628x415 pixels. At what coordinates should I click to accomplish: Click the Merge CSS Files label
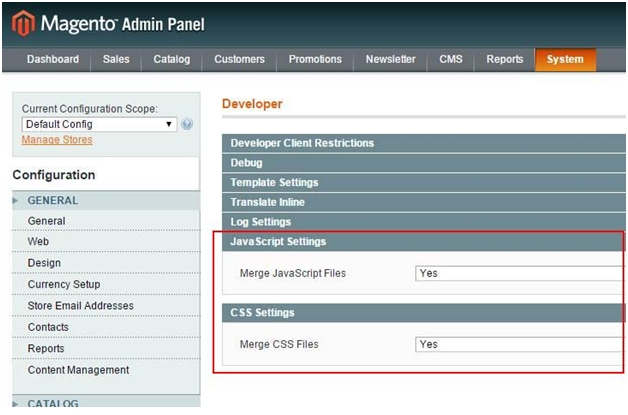(x=279, y=344)
